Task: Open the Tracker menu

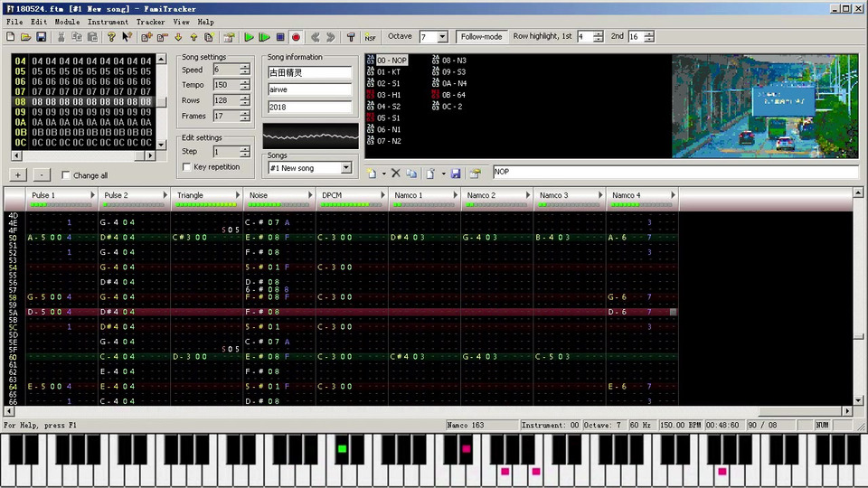Action: coord(150,22)
